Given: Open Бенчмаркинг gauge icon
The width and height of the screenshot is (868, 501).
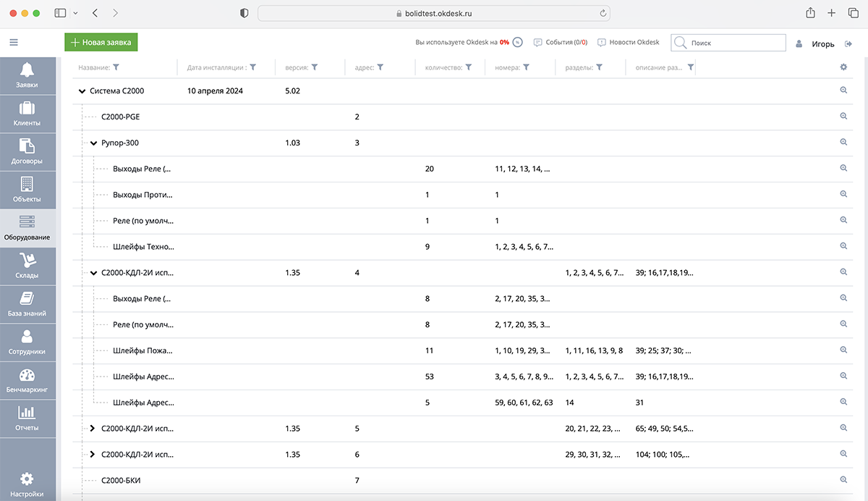Looking at the screenshot, I should pyautogui.click(x=27, y=380).
